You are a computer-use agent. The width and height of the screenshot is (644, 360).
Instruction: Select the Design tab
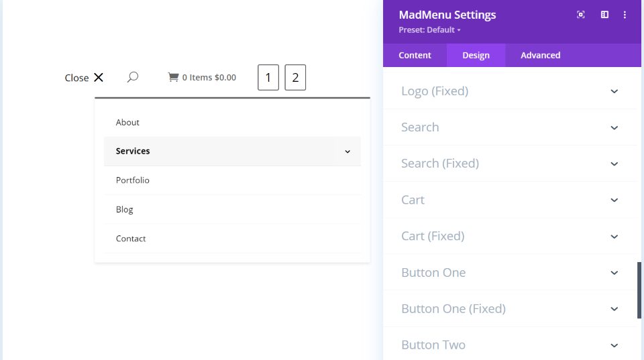tap(476, 56)
